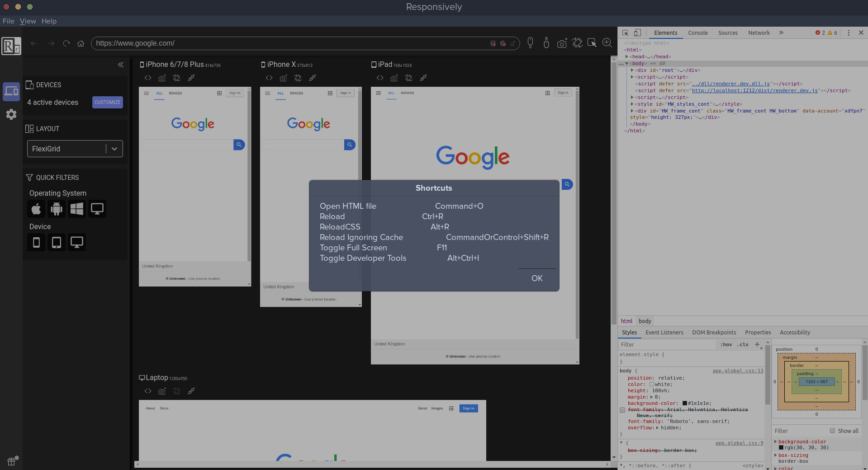
Task: Open the View menu
Action: pyautogui.click(x=28, y=21)
